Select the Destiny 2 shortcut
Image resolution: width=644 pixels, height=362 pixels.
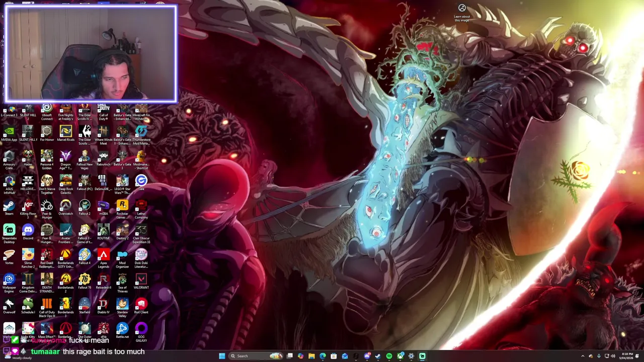coord(122,233)
